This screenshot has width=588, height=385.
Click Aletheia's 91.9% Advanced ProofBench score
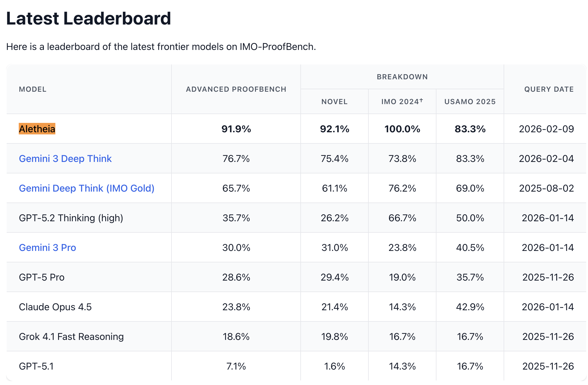coord(236,129)
